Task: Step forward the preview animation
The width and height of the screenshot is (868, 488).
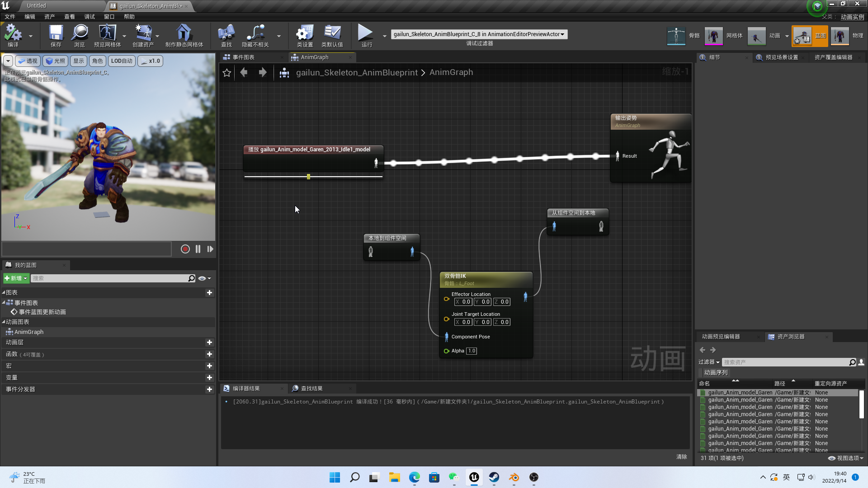Action: (x=210, y=249)
